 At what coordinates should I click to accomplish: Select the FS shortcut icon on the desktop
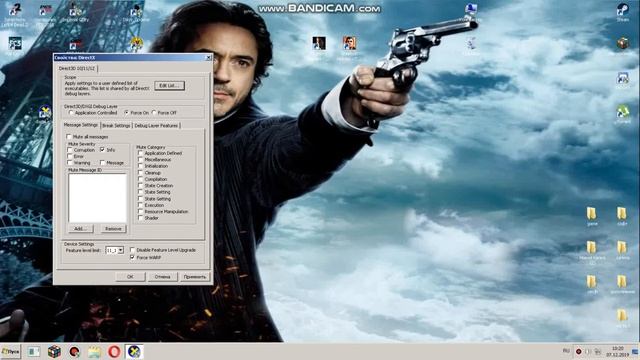pos(15,45)
